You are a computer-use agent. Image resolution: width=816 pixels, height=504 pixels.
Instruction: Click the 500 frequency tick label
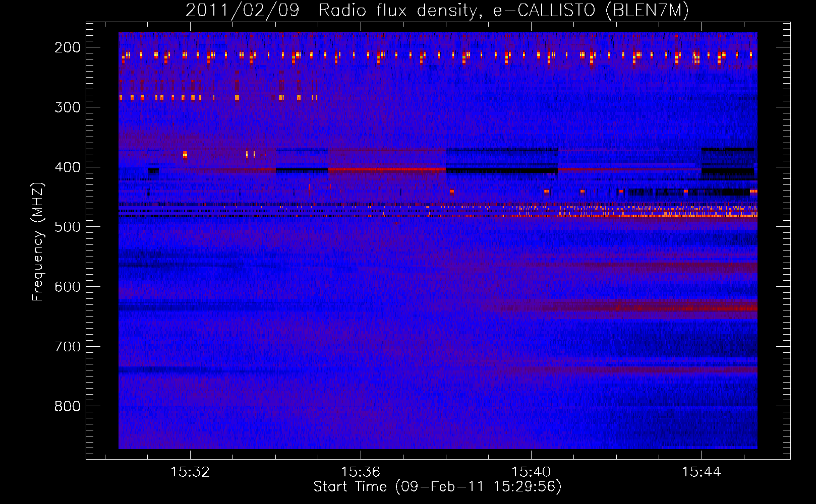click(x=68, y=227)
